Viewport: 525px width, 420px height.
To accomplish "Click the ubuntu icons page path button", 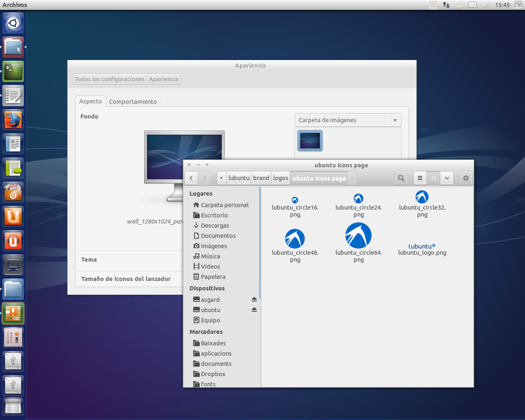I will pos(319,178).
